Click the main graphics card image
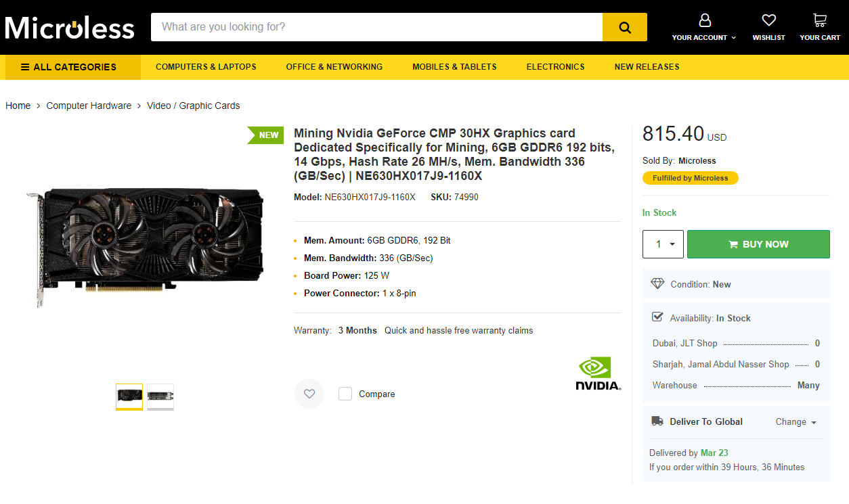Image resolution: width=849 pixels, height=504 pixels. pos(145,246)
